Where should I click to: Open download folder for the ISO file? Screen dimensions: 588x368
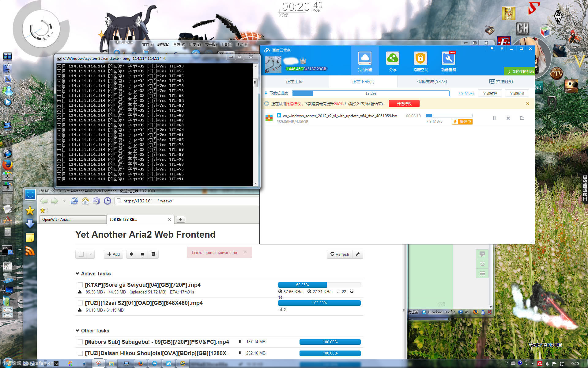tap(522, 118)
